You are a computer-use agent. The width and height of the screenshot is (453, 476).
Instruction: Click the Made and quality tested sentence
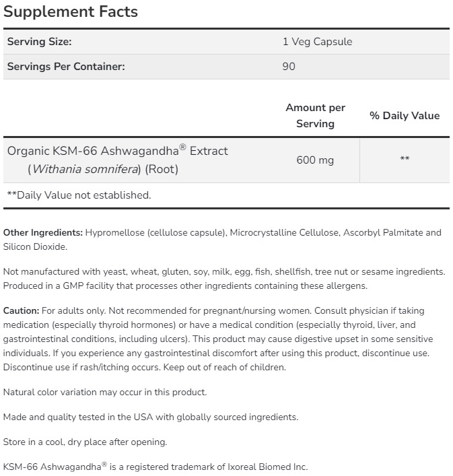[x=151, y=417]
